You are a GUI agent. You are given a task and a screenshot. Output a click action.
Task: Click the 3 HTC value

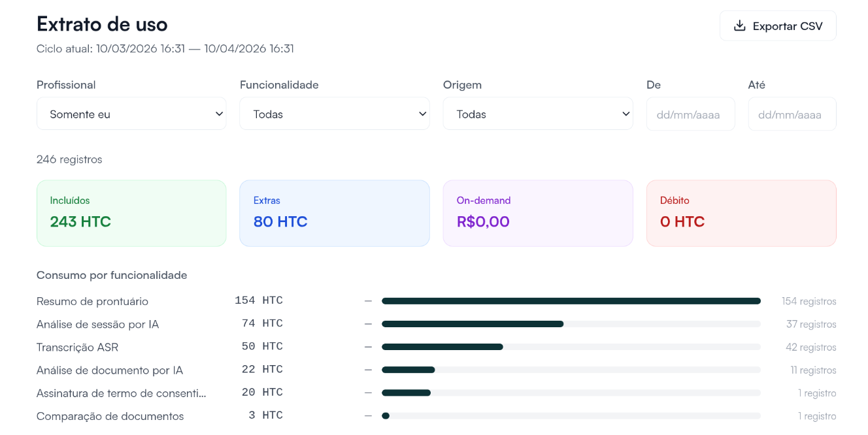pos(265,415)
